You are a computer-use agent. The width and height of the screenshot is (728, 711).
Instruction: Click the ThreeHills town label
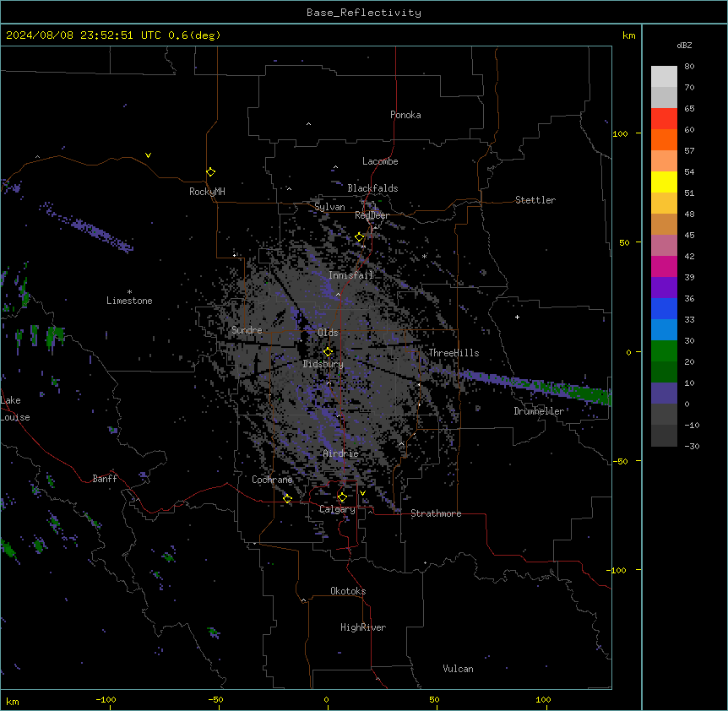pos(454,353)
